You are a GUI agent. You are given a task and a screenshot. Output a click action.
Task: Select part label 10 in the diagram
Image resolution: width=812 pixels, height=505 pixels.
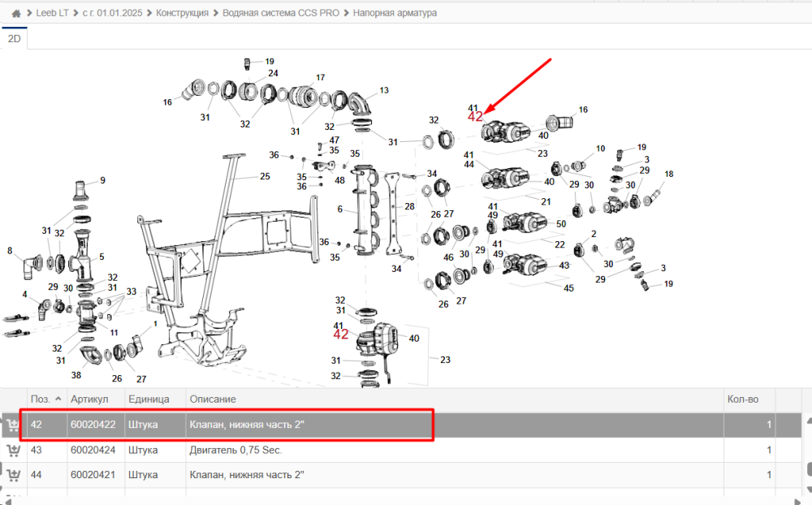[x=600, y=149]
